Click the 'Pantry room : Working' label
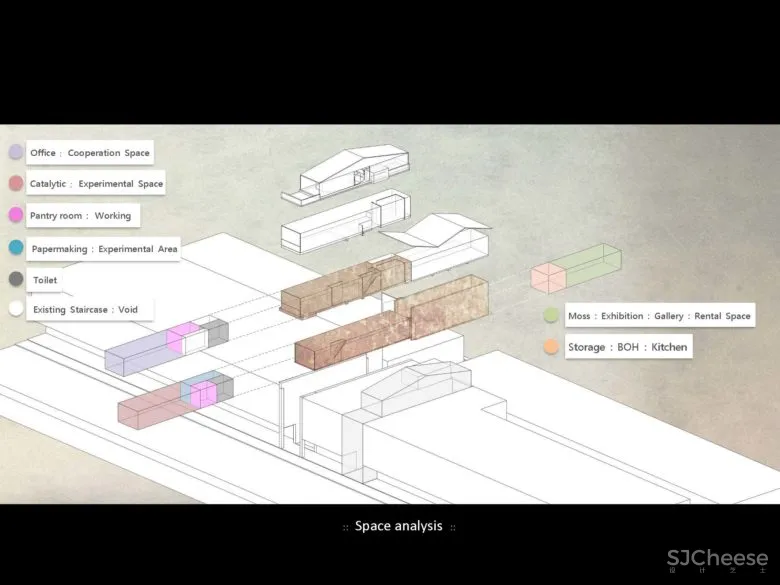The image size is (780, 585). coord(81,215)
